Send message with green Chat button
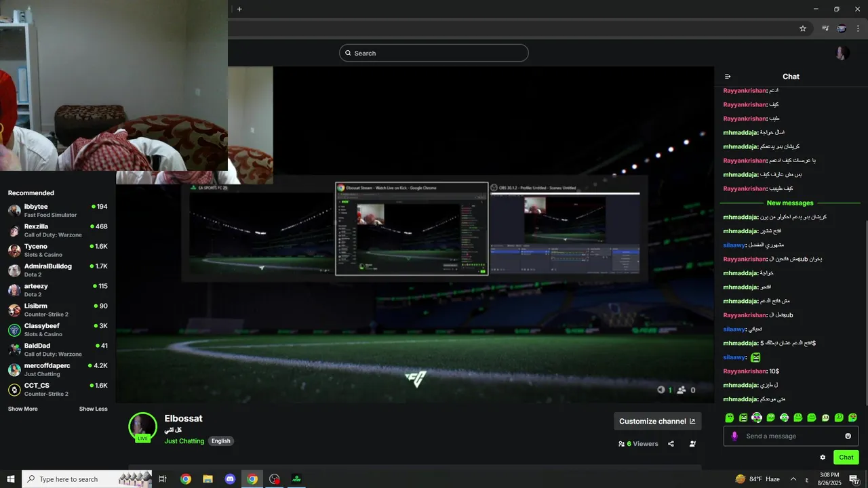The image size is (868, 488). pos(846,457)
